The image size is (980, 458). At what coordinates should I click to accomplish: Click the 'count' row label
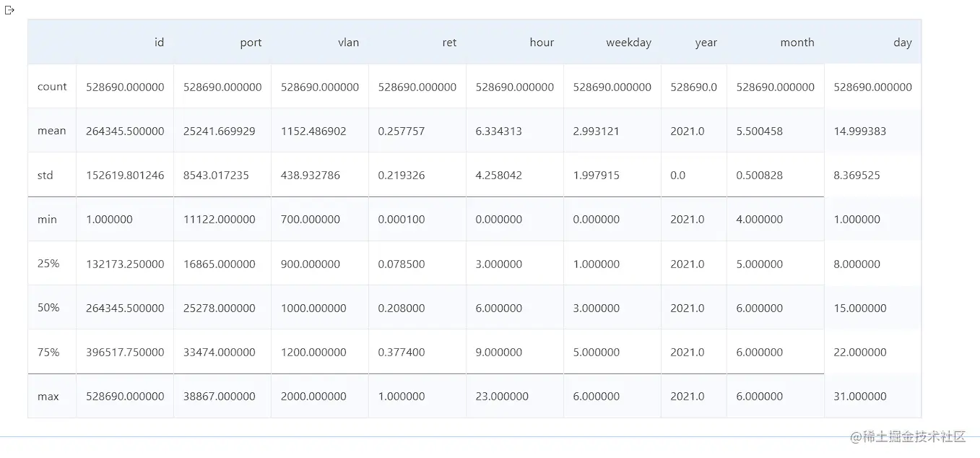52,87
